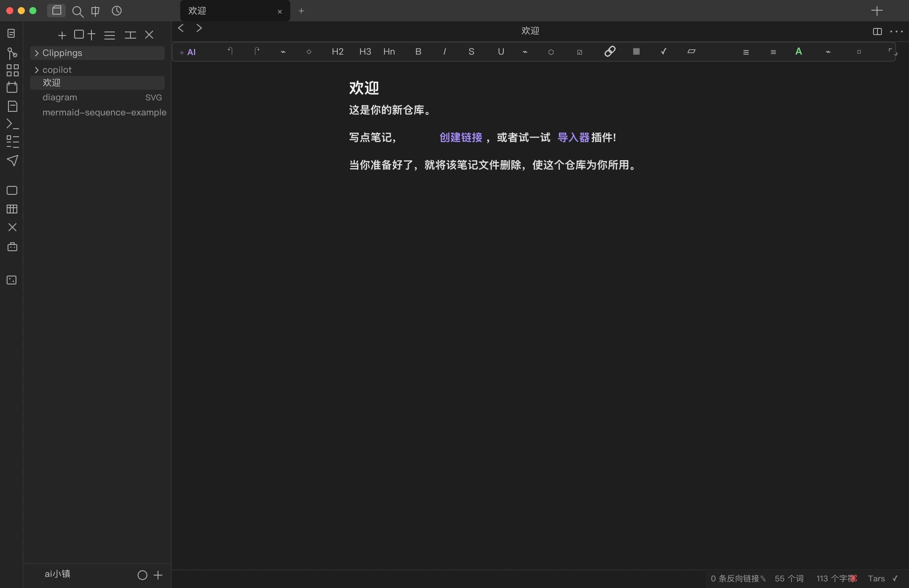Click the 欢迎 note title in the header
Screen dimensions: 909x588
click(530, 31)
